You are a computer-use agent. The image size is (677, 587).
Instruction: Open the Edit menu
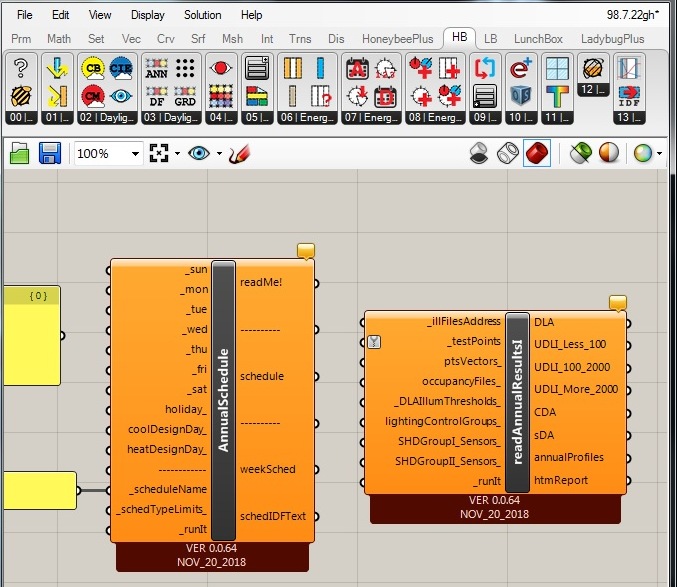pos(60,15)
